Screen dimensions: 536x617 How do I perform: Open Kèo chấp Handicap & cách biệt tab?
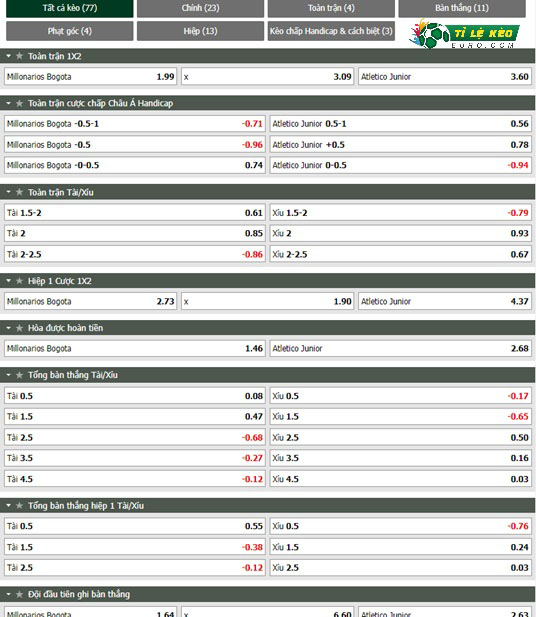pos(331,31)
